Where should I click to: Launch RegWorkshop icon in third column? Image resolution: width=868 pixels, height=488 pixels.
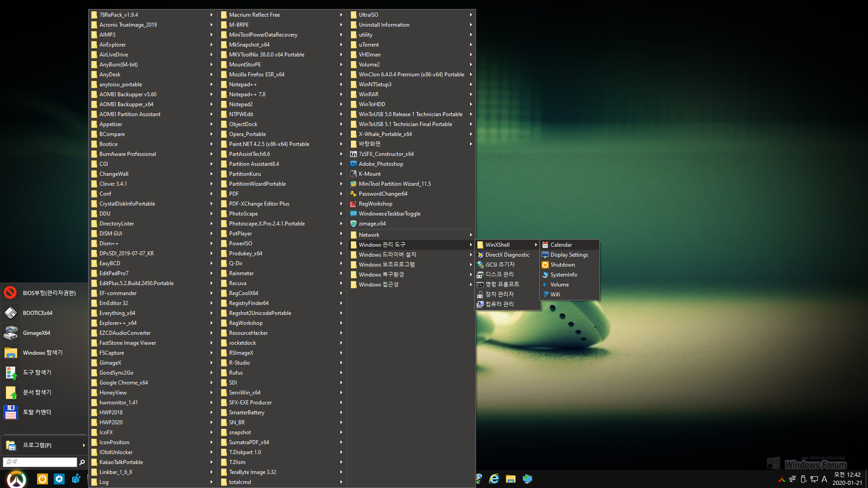pyautogui.click(x=354, y=204)
